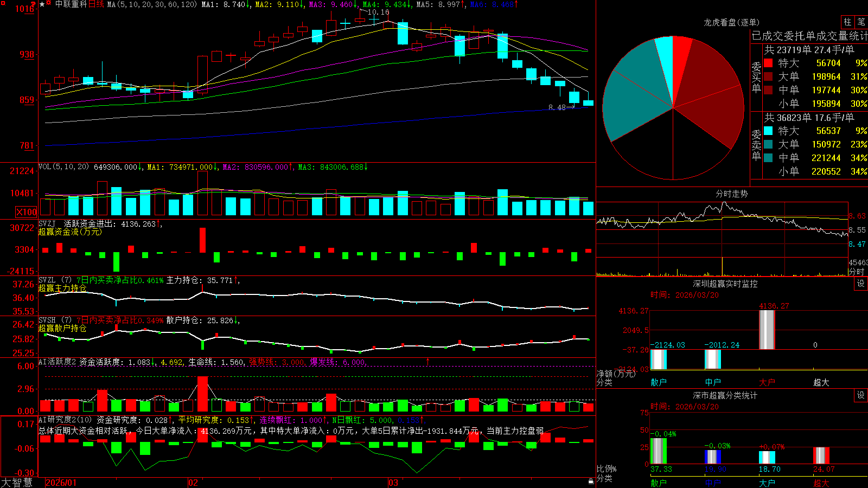Click the 龙虎看盘(逐单) panel title
Image resolution: width=868 pixels, height=488 pixels.
(731, 22)
